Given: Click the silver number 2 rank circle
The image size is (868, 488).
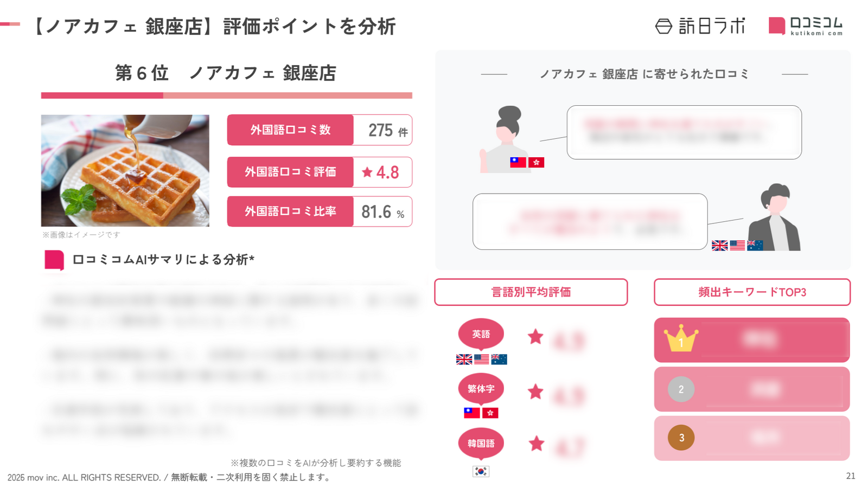Looking at the screenshot, I should [681, 389].
